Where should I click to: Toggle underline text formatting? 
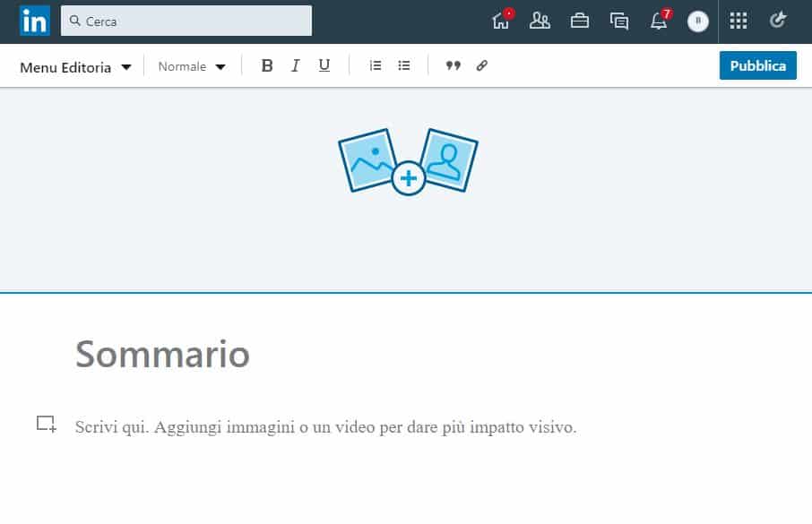[324, 65]
